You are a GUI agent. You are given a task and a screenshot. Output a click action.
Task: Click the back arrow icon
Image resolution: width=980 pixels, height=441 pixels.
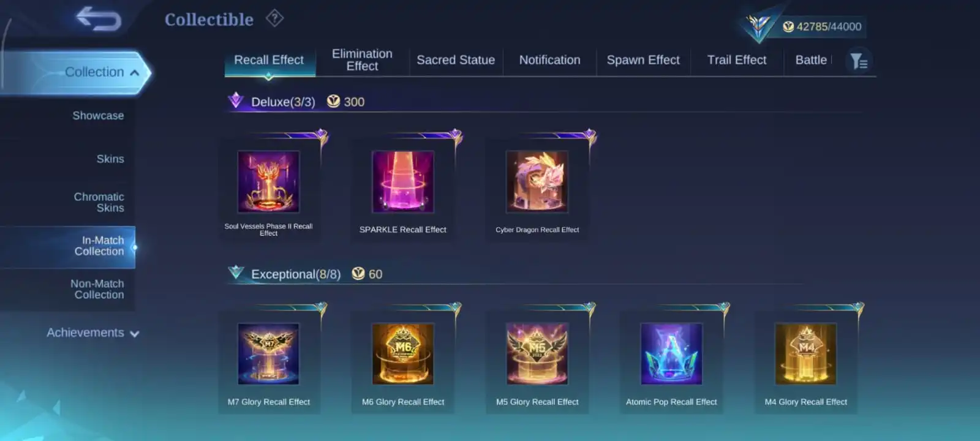[x=99, y=19]
